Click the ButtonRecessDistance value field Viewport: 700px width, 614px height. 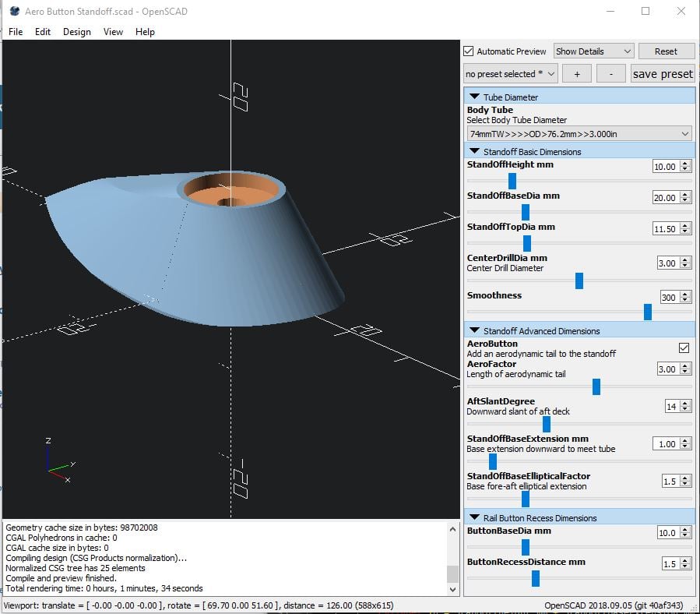click(670, 564)
